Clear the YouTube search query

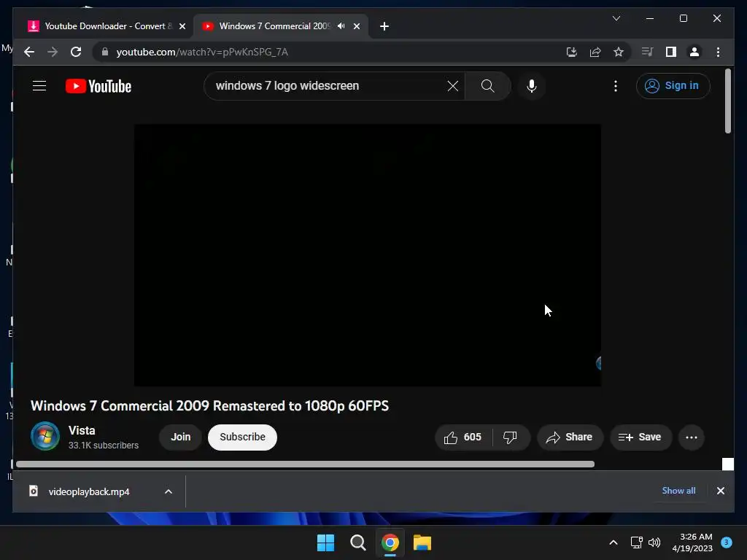pos(452,86)
